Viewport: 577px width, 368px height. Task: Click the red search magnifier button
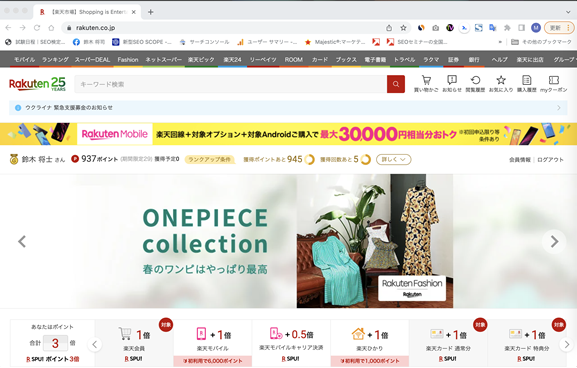coord(396,84)
